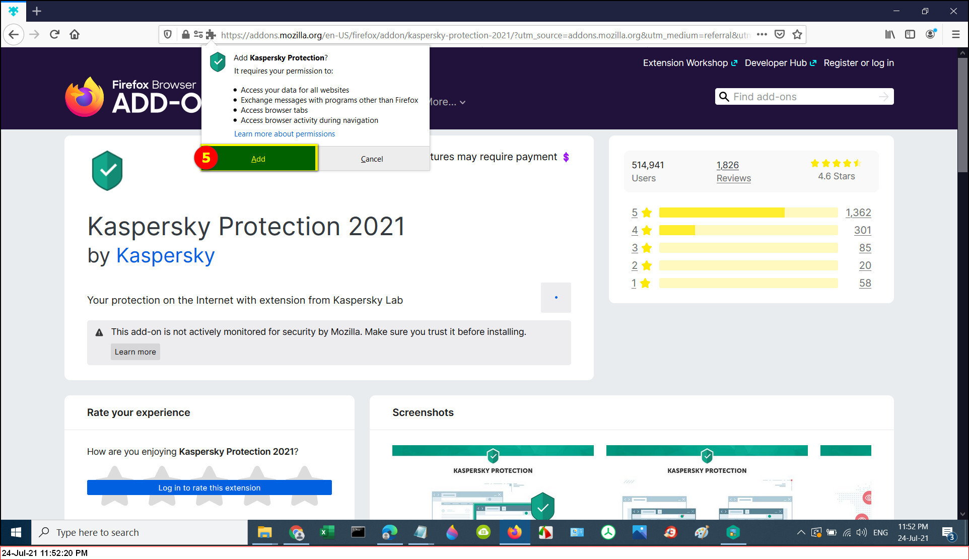The width and height of the screenshot is (969, 560).
Task: Filter reviews by 4 star bar
Action: [748, 230]
